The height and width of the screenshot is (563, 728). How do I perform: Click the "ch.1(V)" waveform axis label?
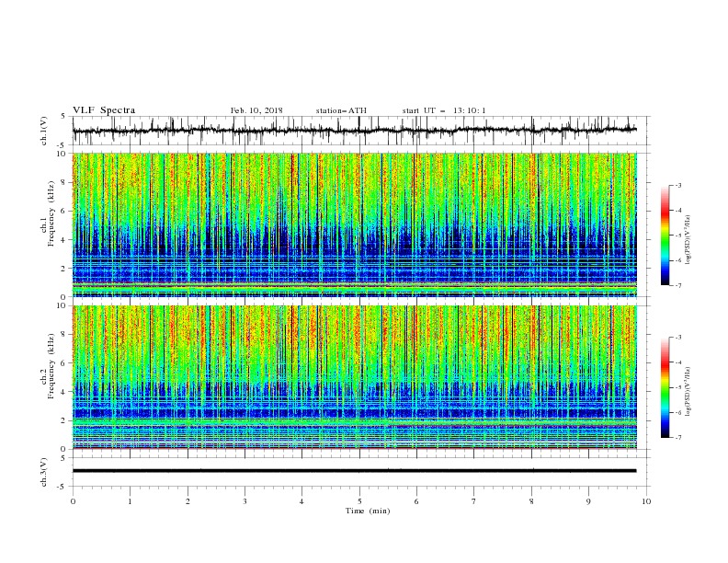44,131
